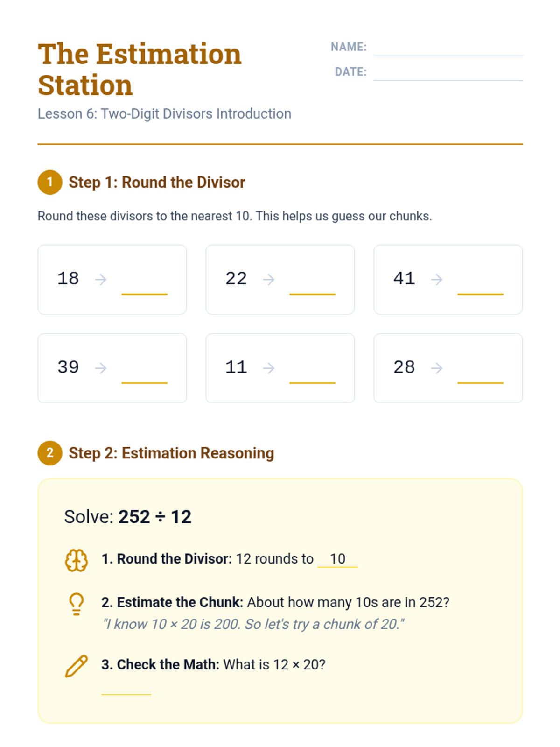
Task: Click the answer blank for divisor 39
Action: [144, 373]
